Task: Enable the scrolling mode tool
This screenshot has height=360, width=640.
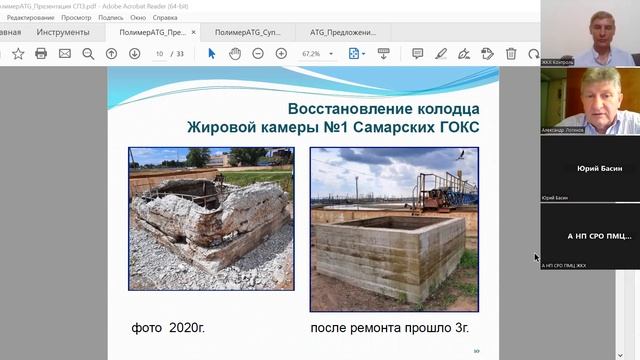Action: click(383, 53)
